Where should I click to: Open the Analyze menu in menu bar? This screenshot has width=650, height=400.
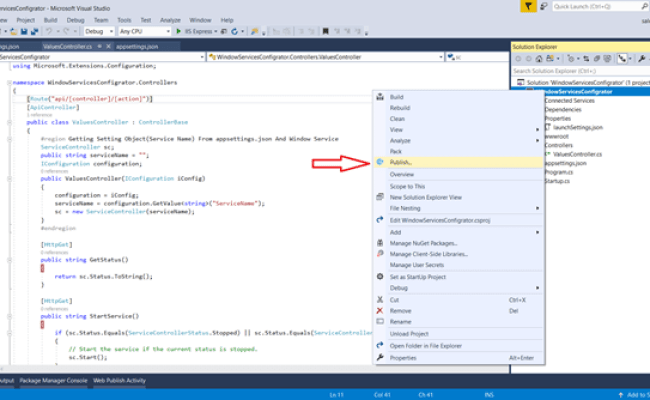[x=170, y=20]
